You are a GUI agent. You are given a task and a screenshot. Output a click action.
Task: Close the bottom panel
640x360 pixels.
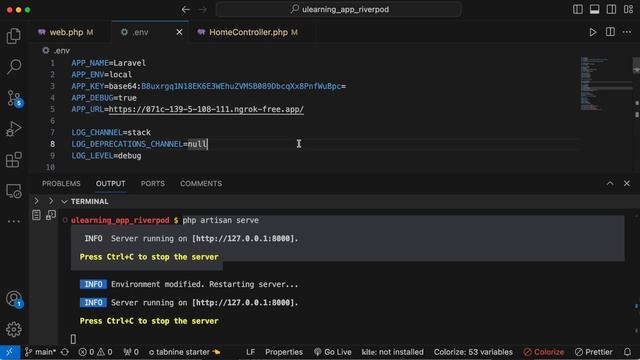point(627,184)
